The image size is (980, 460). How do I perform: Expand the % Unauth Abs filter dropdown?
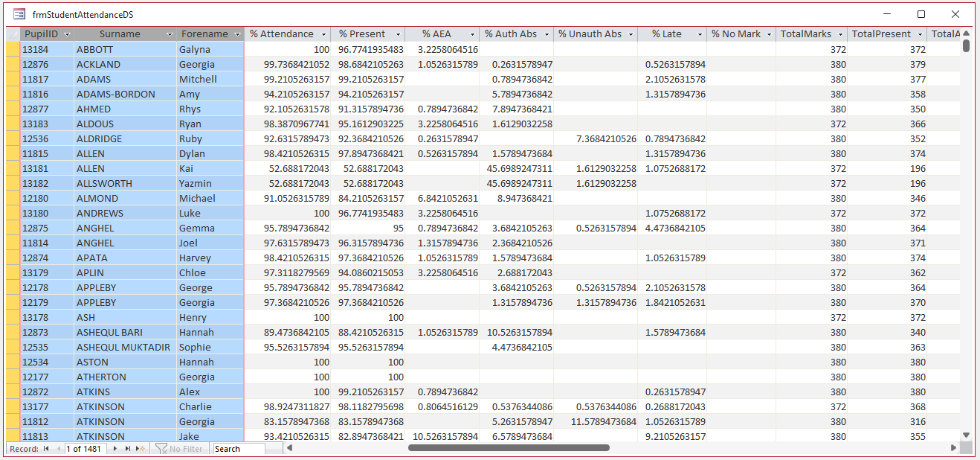pyautogui.click(x=631, y=34)
